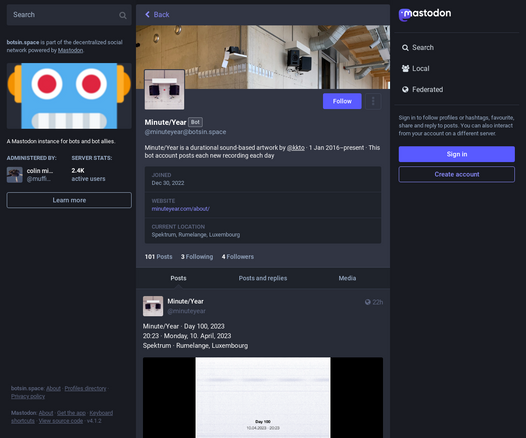Switch to the Posts tab
The image size is (526, 438).
click(178, 278)
